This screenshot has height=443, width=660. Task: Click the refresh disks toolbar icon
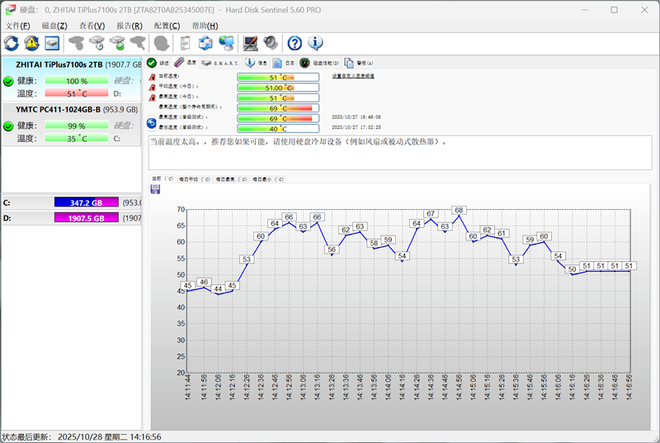[x=12, y=43]
